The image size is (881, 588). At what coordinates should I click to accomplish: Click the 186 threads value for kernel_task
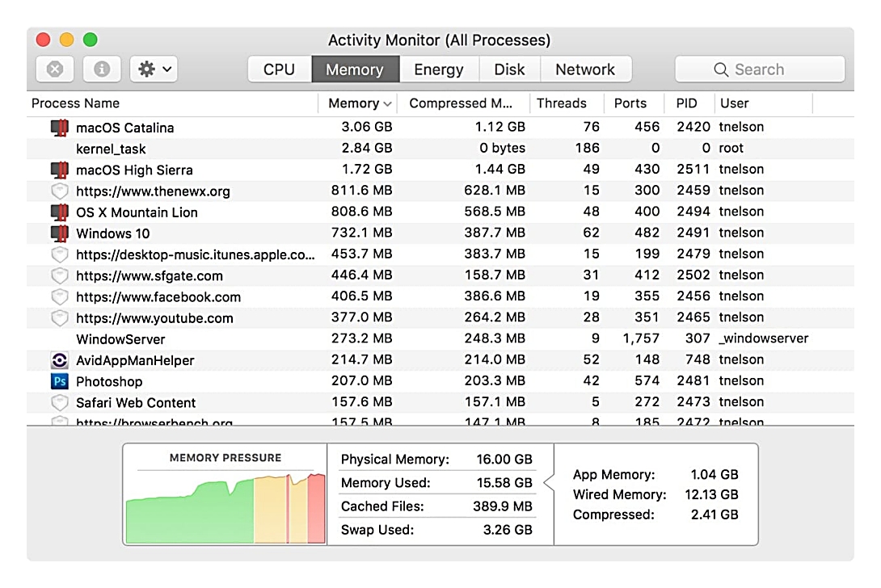click(x=587, y=149)
